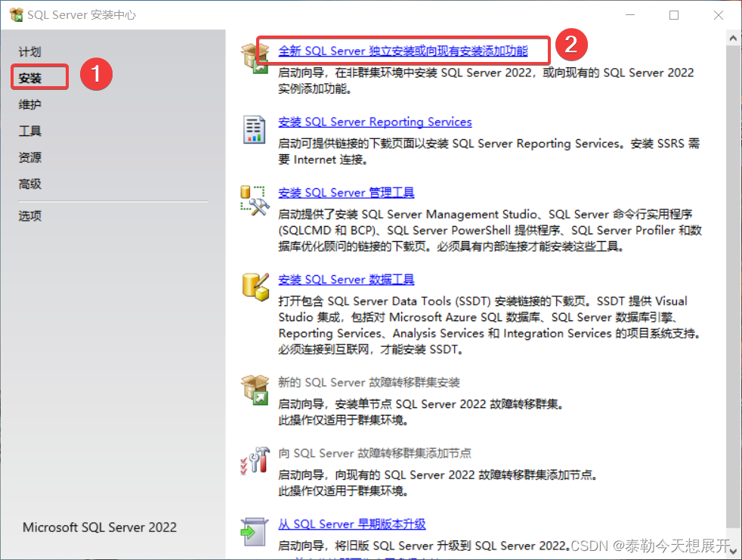Open 全新 SQL Server 独立安装 link

point(403,51)
